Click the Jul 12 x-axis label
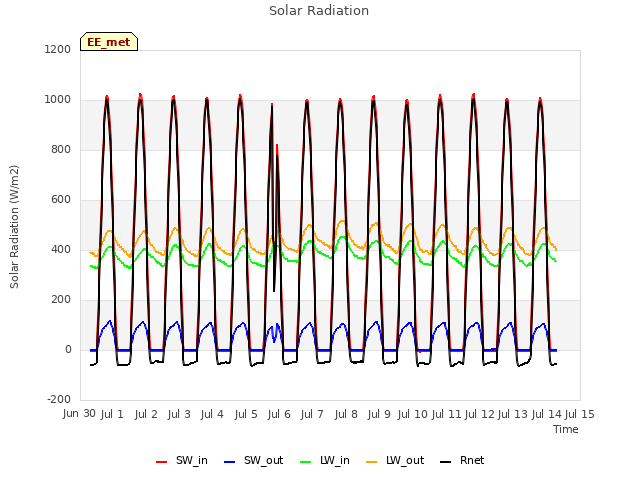 pyautogui.click(x=480, y=414)
